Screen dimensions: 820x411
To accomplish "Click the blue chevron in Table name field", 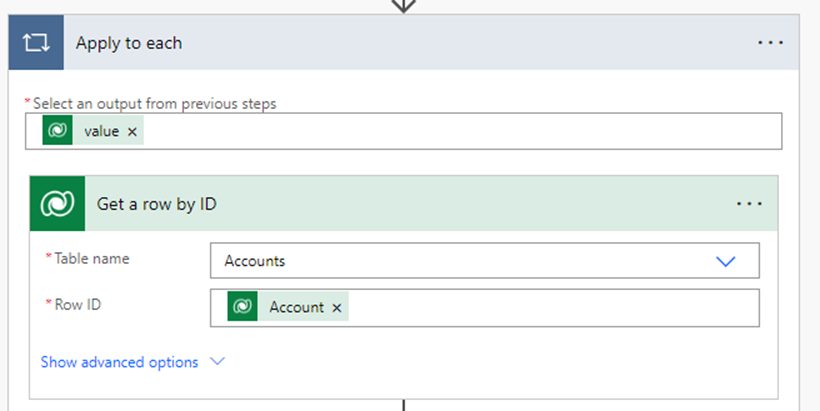I will (726, 261).
